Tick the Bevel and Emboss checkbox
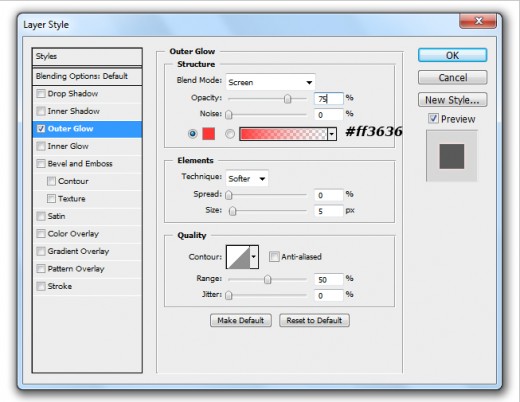 click(x=41, y=164)
